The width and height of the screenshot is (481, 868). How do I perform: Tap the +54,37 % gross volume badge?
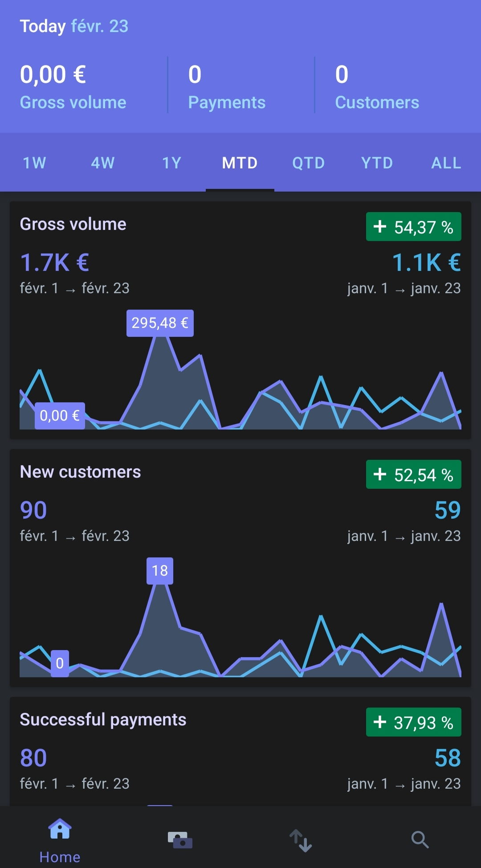click(414, 227)
